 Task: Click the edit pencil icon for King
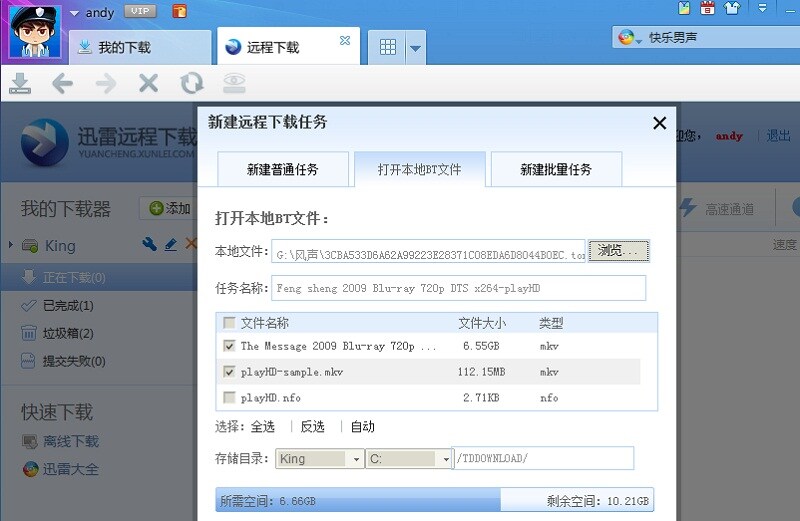click(171, 244)
